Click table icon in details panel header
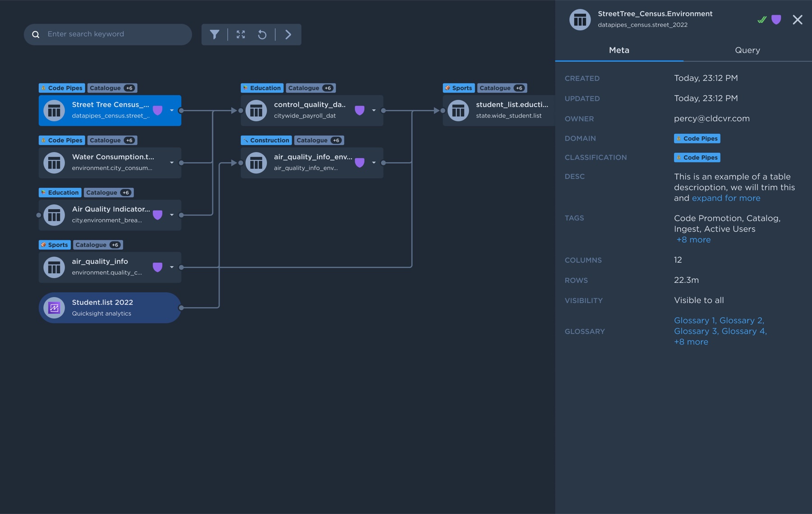The height and width of the screenshot is (514, 812). pyautogui.click(x=580, y=20)
